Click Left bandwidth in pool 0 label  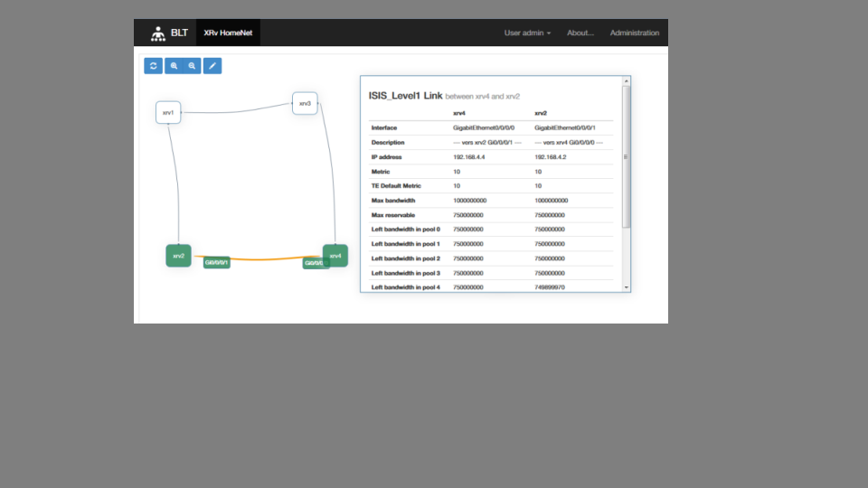tap(406, 229)
